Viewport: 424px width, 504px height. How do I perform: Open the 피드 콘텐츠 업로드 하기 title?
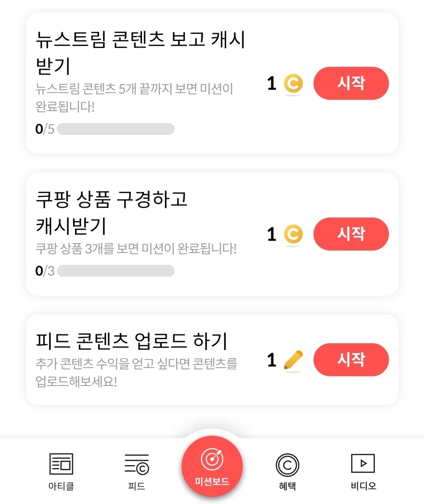tap(131, 341)
